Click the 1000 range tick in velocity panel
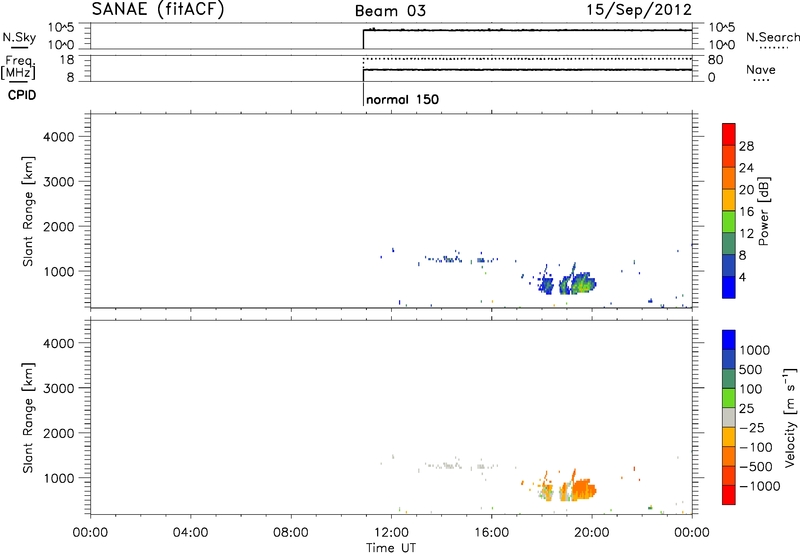Image resolution: width=800 pixels, height=554 pixels. (59, 478)
